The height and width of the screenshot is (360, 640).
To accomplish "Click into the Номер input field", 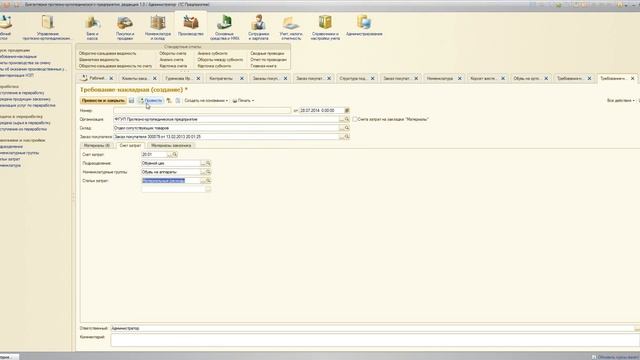I will coord(202,111).
